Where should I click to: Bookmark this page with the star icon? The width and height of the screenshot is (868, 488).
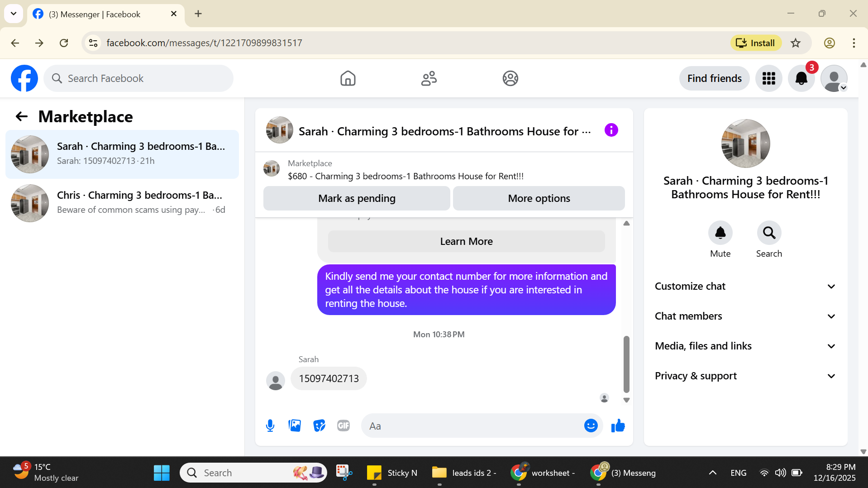795,43
